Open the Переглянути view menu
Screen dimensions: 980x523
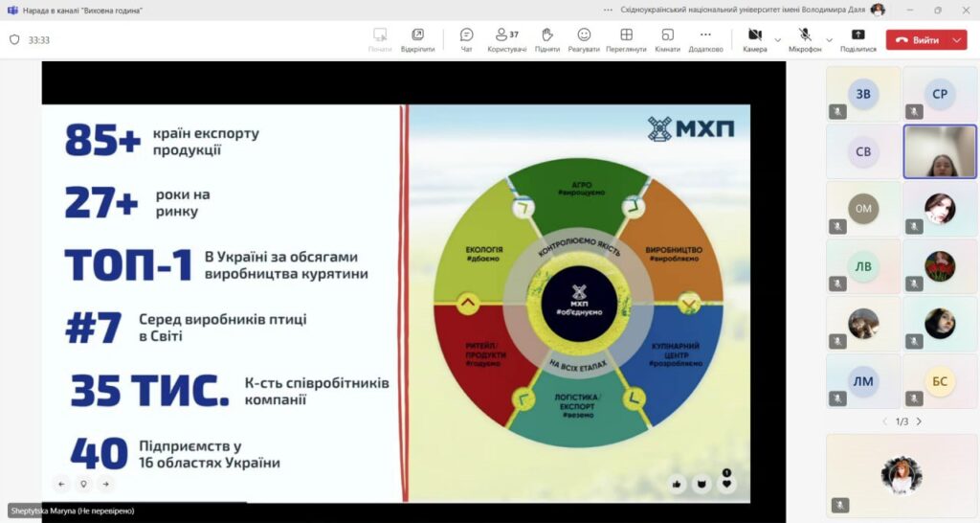coord(626,39)
